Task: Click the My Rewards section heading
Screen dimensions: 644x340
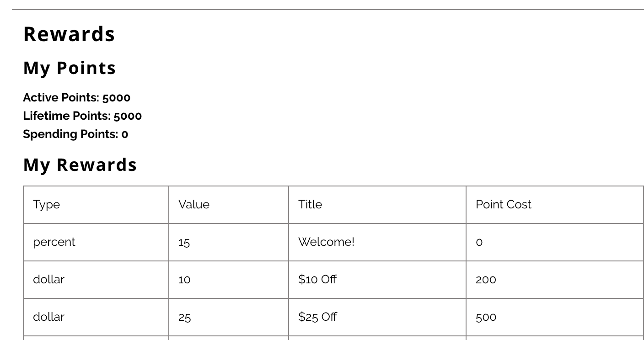Action: click(80, 165)
